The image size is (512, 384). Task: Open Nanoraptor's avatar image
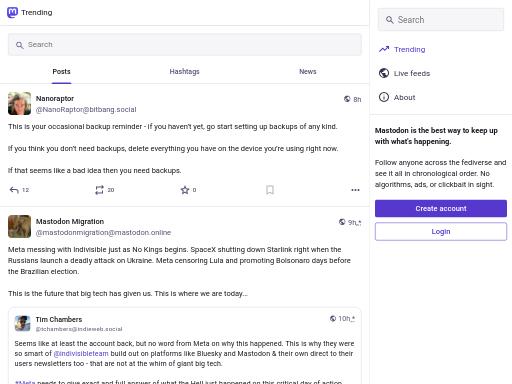click(19, 104)
